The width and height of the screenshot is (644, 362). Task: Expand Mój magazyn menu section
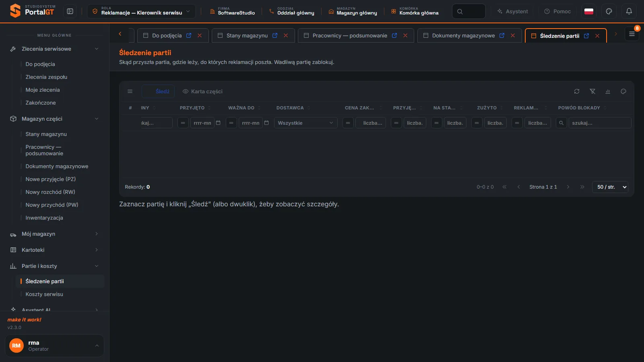(x=54, y=234)
